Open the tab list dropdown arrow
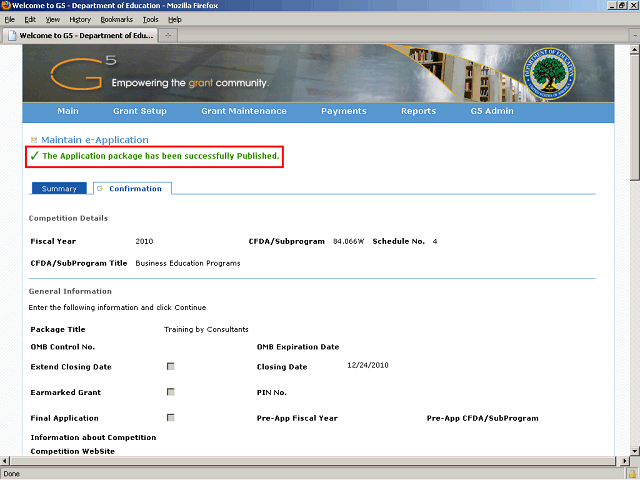 point(635,36)
